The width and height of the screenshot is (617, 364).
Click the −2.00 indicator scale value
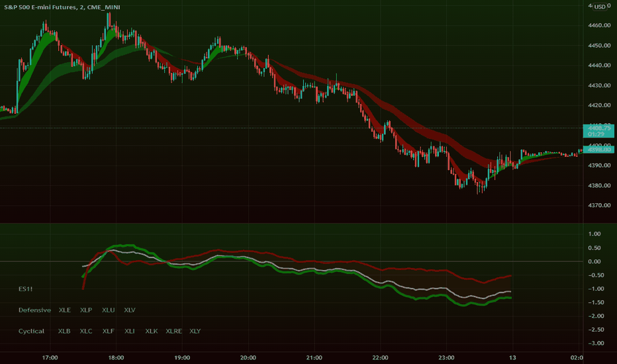pos(594,316)
